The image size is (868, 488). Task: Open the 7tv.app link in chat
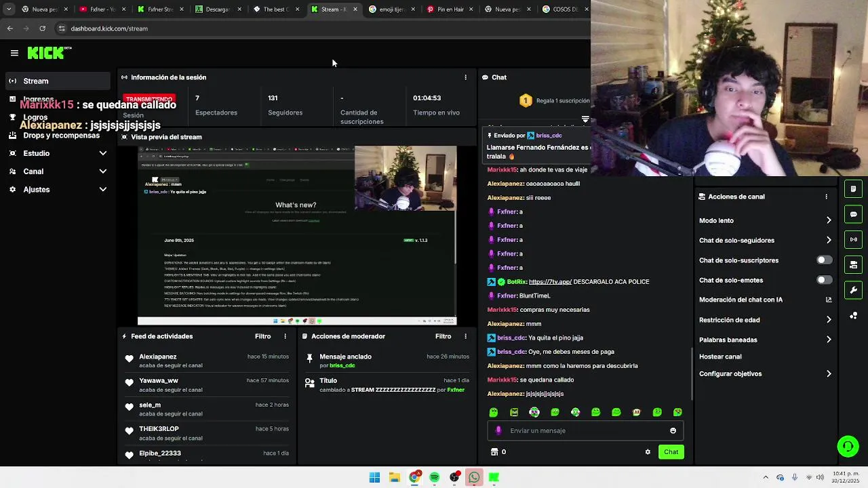coord(550,281)
